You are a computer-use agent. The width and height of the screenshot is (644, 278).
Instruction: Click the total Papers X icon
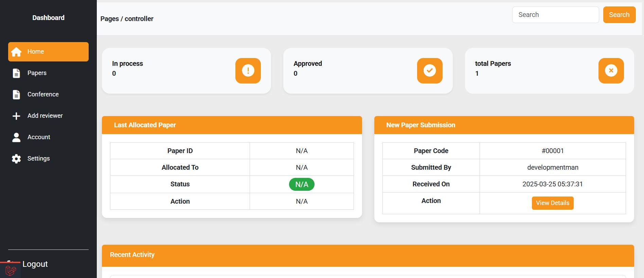[x=611, y=71]
